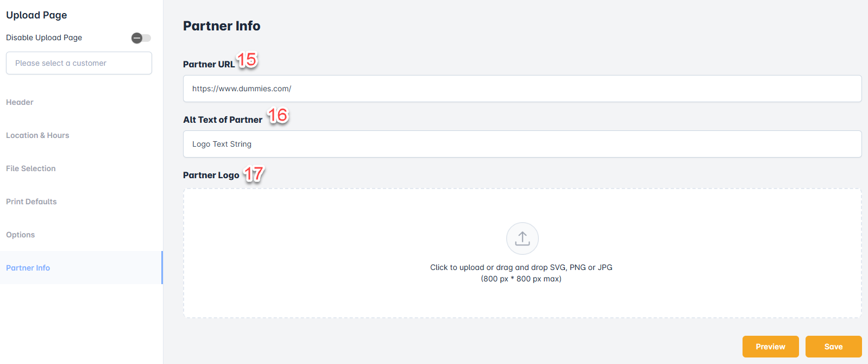Open the Header section
Image resolution: width=868 pixels, height=364 pixels.
pos(20,102)
